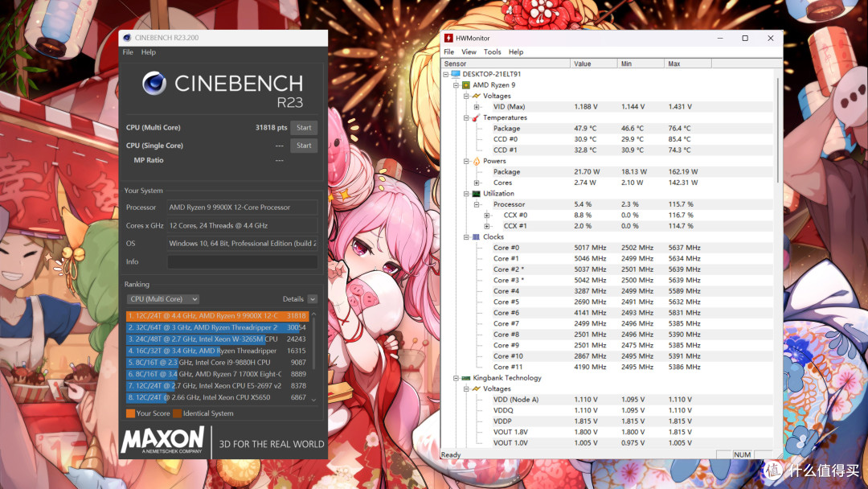Click the HWMonitor vertical scrollbar
The width and height of the screenshot is (868, 489).
[x=778, y=130]
